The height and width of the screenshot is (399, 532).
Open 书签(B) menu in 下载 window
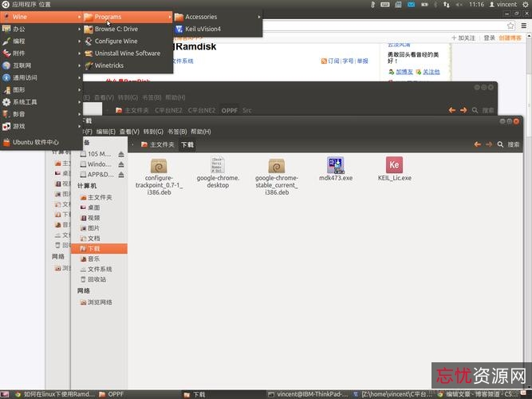(x=177, y=132)
